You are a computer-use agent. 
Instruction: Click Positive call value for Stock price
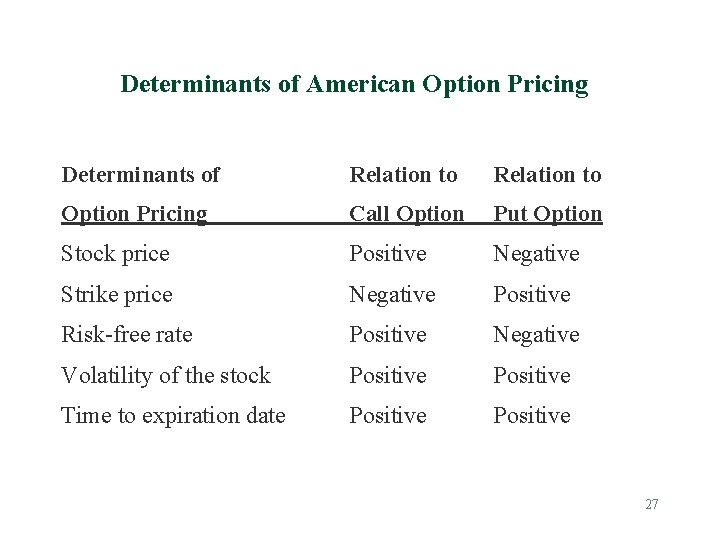click(388, 254)
